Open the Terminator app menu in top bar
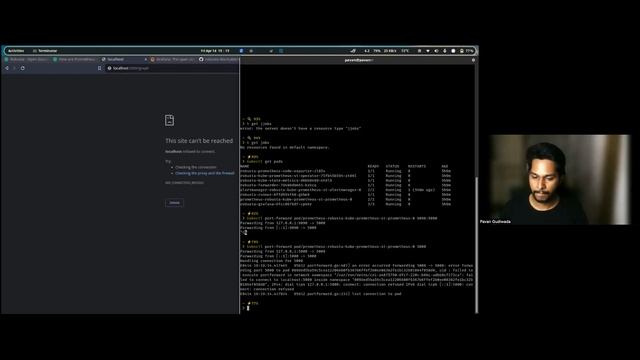The image size is (640, 360). pos(45,51)
